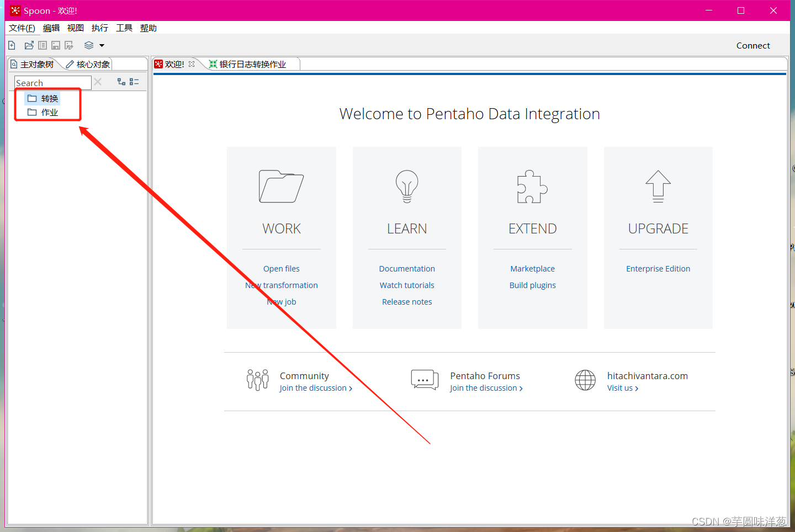The height and width of the screenshot is (532, 795).
Task: Click the expand tree icon
Action: point(121,82)
